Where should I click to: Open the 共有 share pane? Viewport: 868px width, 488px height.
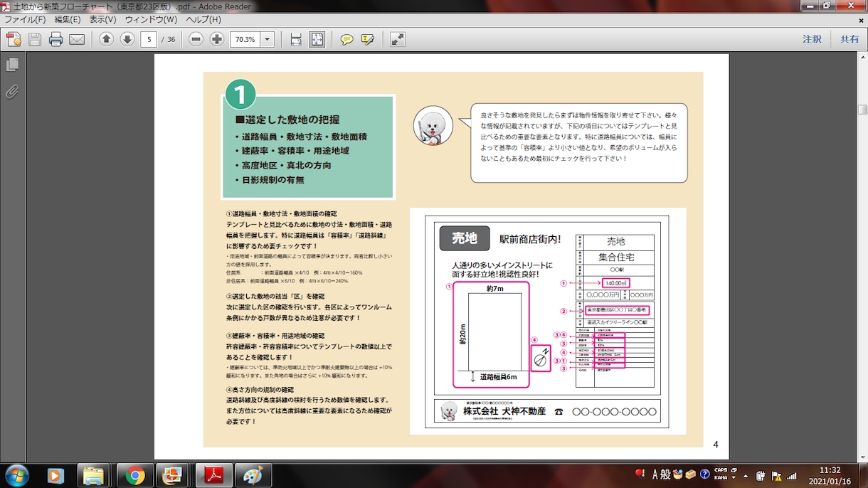[x=850, y=39]
